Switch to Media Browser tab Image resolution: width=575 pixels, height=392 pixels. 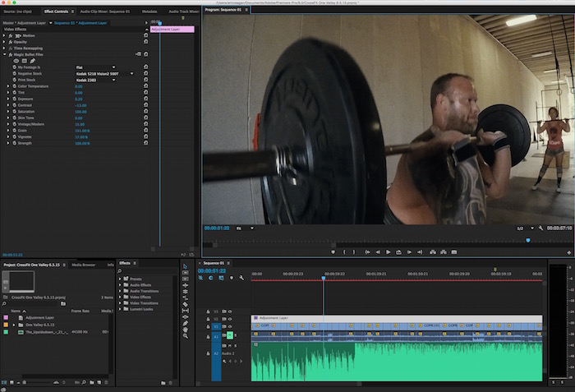pyautogui.click(x=84, y=265)
